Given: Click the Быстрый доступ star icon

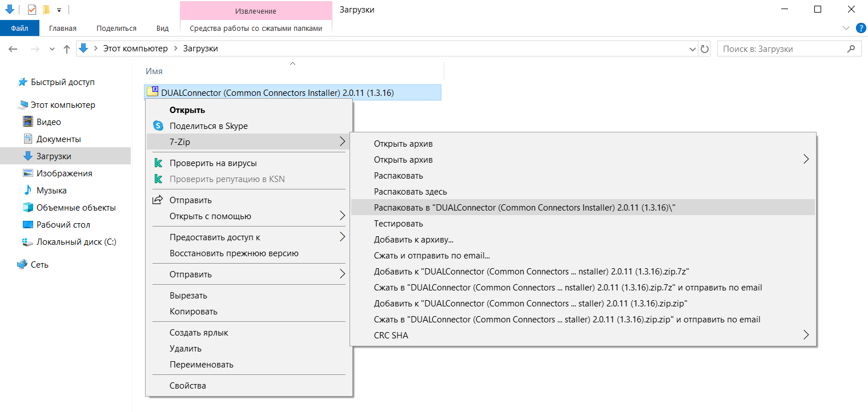Looking at the screenshot, I should 23,82.
